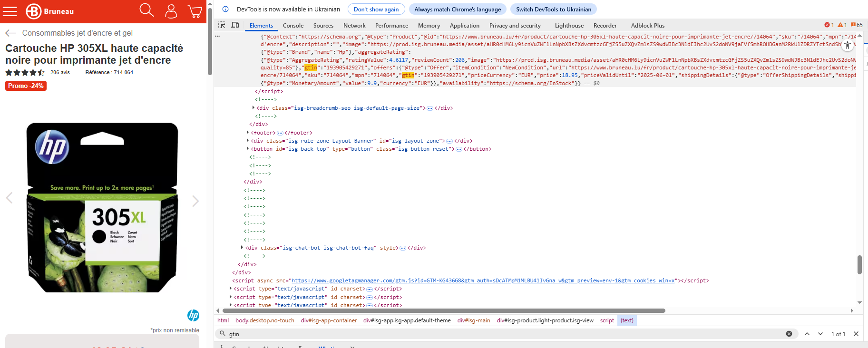This screenshot has height=348, width=868.
Task: Open the Recorder tab
Action: [x=605, y=26]
